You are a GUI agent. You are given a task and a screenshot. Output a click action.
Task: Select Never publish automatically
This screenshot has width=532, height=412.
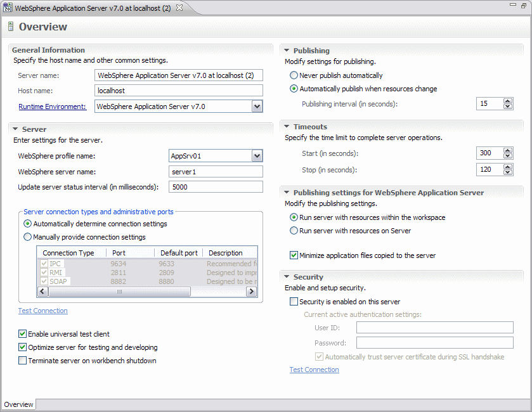[x=294, y=75]
